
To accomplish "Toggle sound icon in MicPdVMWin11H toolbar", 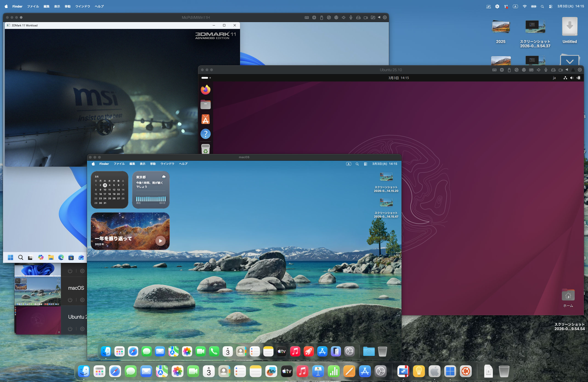I will pyautogui.click(x=343, y=17).
